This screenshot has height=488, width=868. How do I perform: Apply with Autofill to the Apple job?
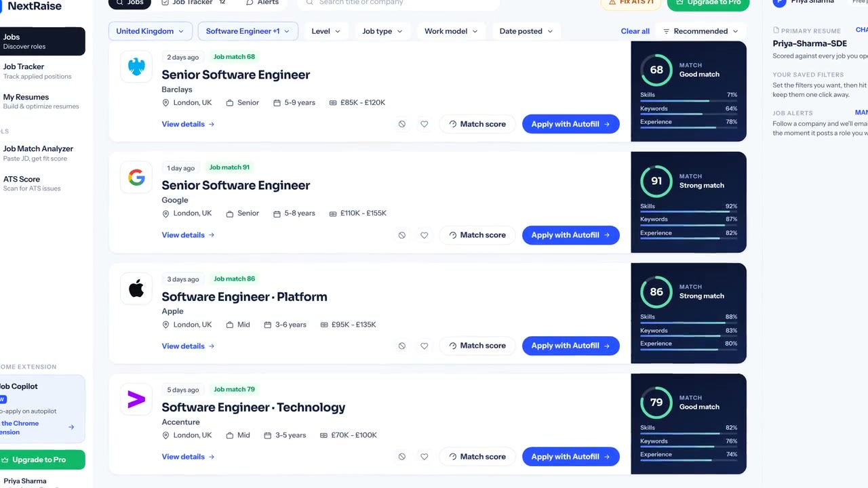(571, 346)
